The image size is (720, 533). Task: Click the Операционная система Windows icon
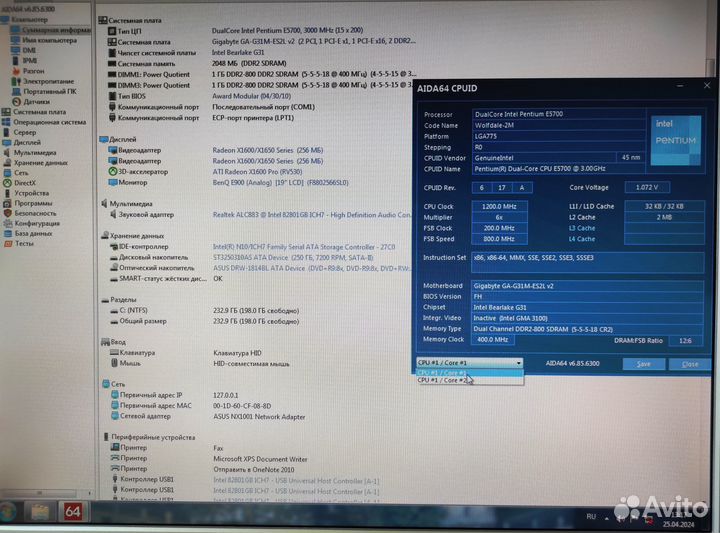pyautogui.click(x=6, y=122)
